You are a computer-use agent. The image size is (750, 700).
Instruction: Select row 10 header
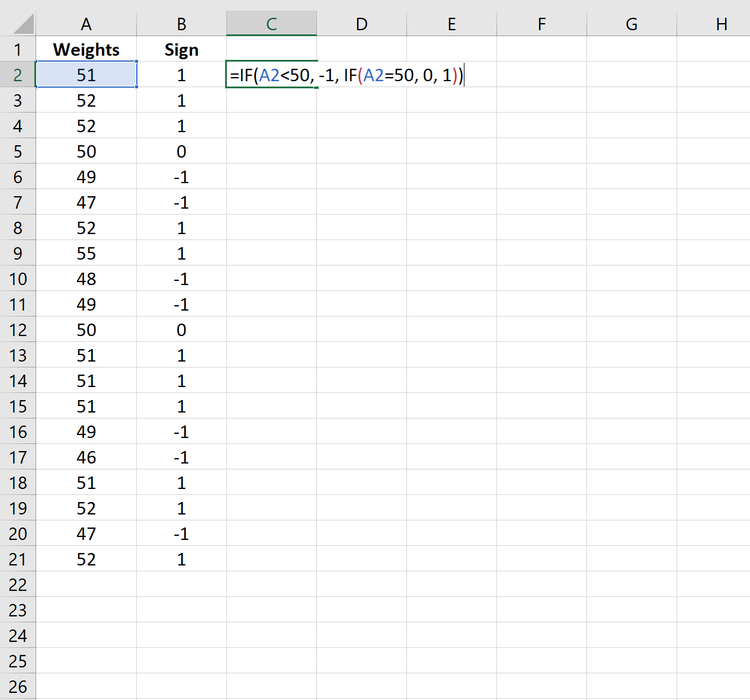[18, 279]
